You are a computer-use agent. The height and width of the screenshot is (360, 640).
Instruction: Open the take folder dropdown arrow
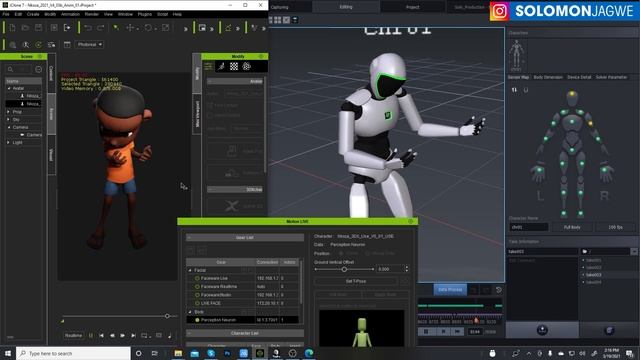point(634,251)
